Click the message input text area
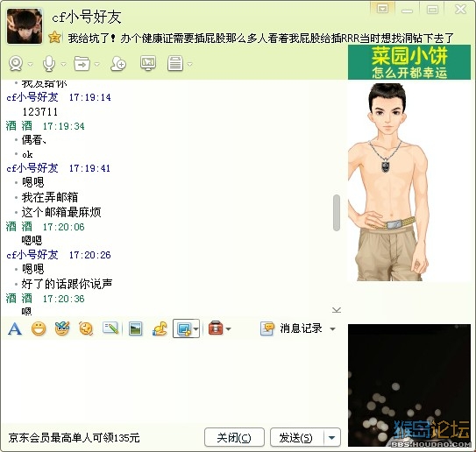This screenshot has width=476, height=452. click(173, 382)
